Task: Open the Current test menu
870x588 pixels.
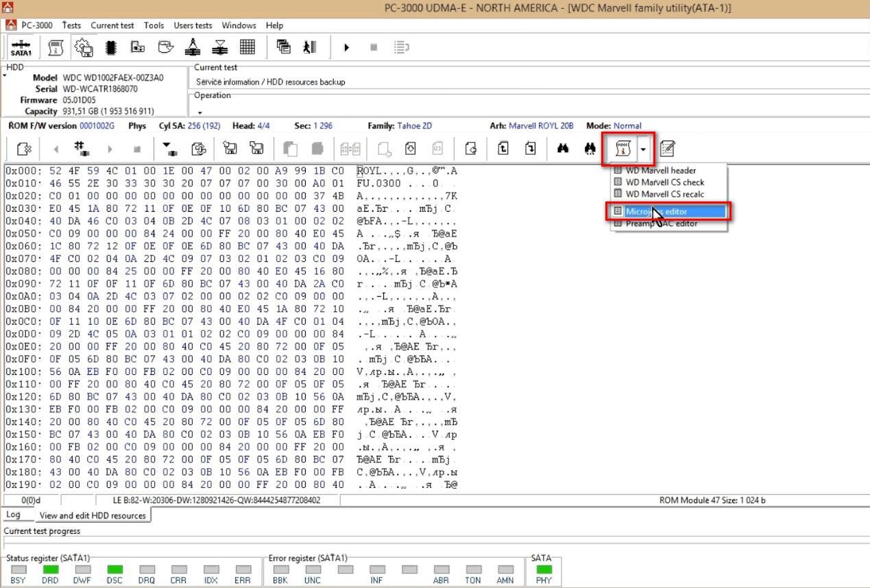Action: [112, 25]
